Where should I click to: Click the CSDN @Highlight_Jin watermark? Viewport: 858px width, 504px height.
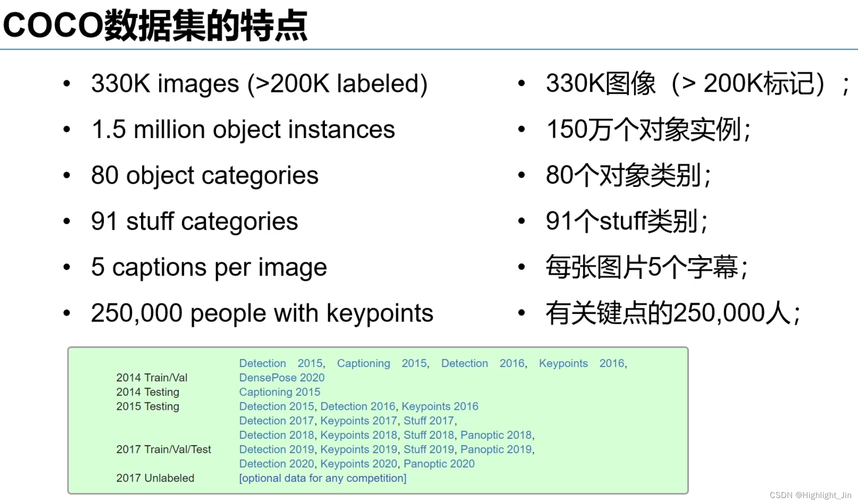coord(811,495)
